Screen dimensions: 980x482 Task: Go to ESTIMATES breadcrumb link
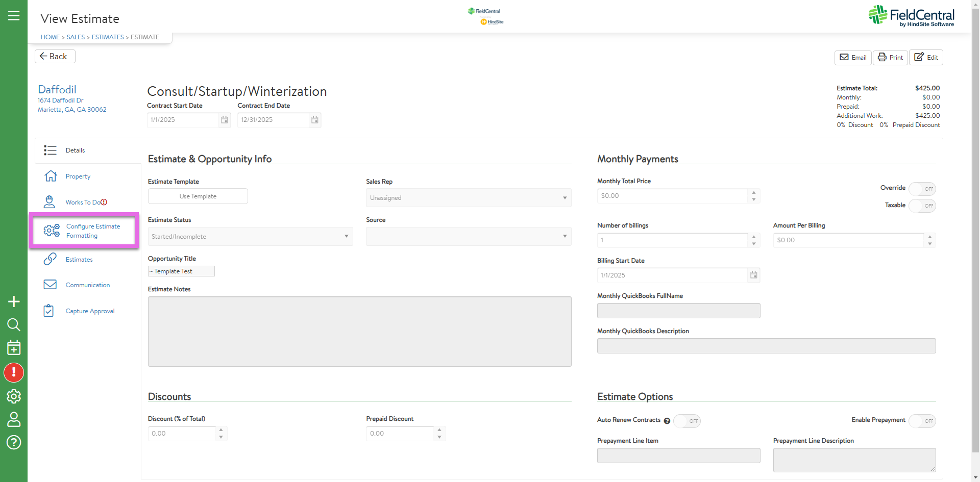[x=108, y=37]
